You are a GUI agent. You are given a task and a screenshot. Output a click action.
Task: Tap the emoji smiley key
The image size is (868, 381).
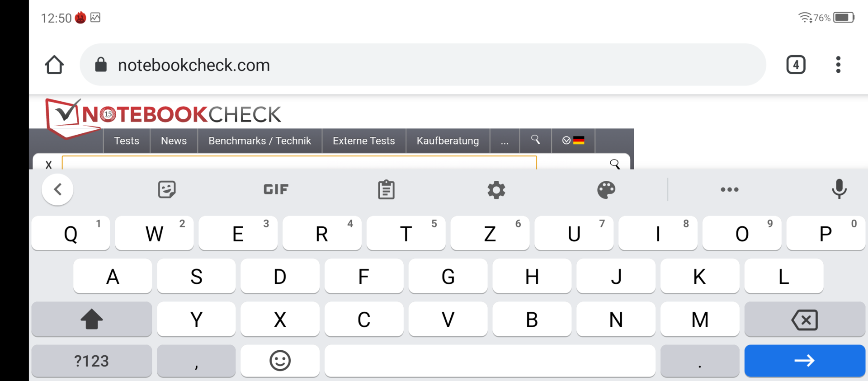click(280, 361)
